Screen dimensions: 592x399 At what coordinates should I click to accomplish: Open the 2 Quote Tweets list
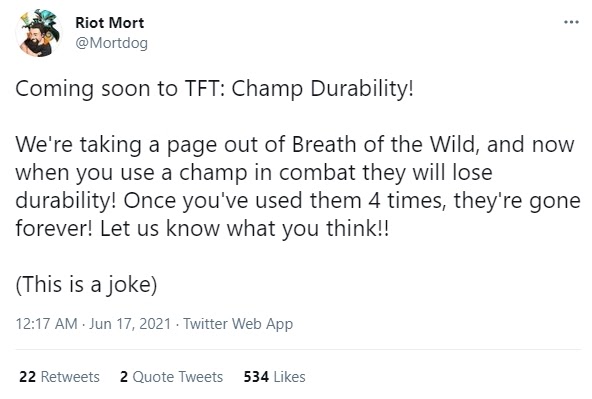coord(171,377)
